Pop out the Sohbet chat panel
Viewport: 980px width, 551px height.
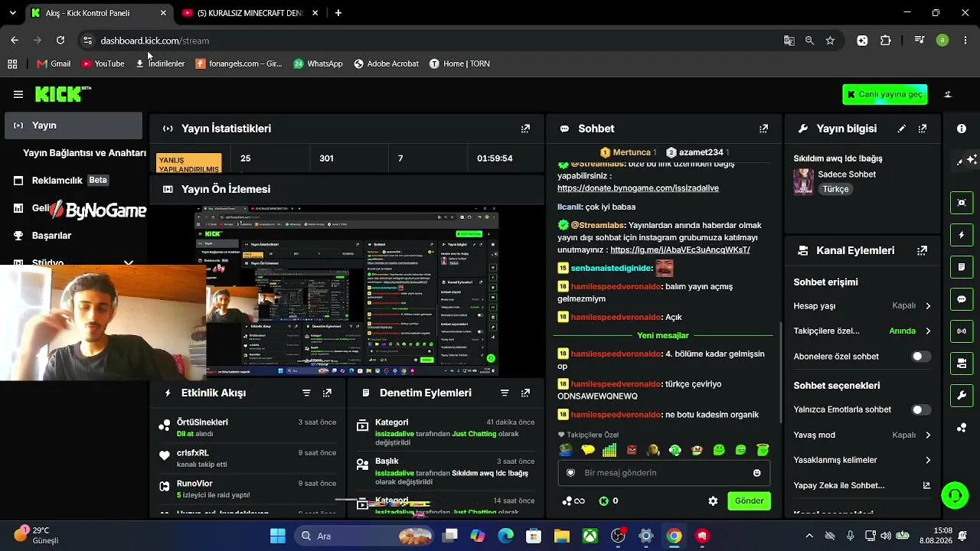tap(763, 129)
